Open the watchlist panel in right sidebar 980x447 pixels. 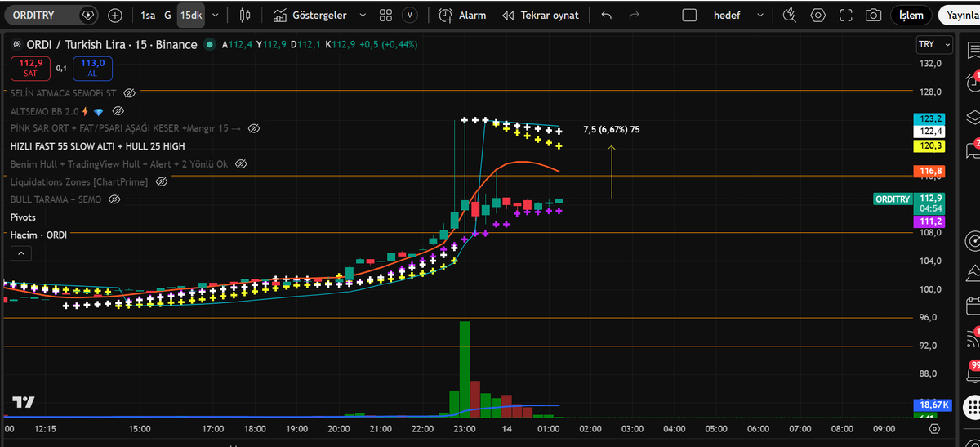973,51
